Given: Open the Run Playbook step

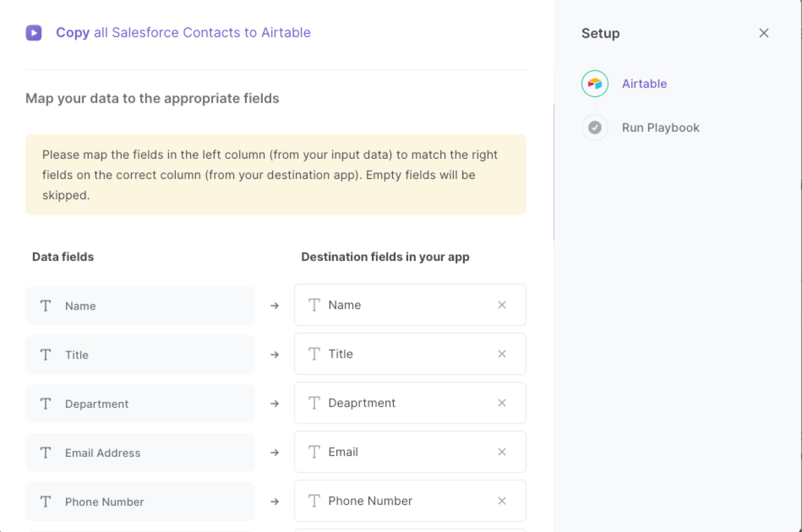Looking at the screenshot, I should pyautogui.click(x=660, y=128).
